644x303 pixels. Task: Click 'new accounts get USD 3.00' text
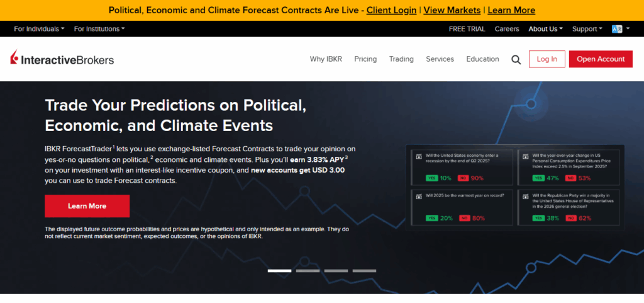click(x=297, y=170)
